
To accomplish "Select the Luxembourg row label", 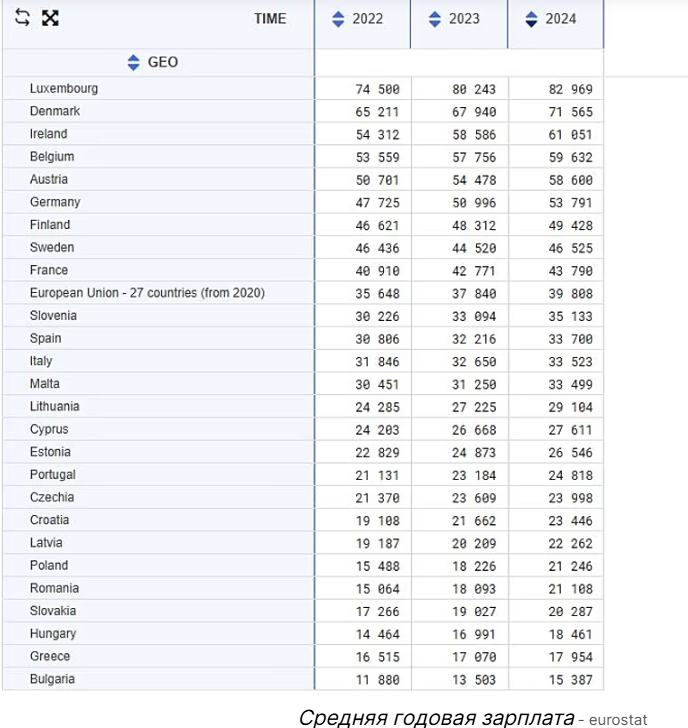I will [64, 89].
